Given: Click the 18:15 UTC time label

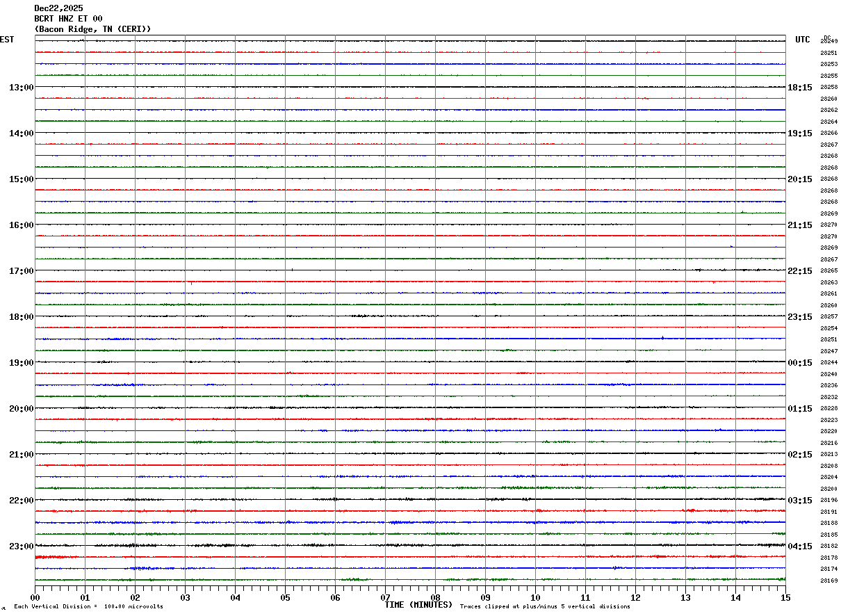Looking at the screenshot, I should coord(799,88).
